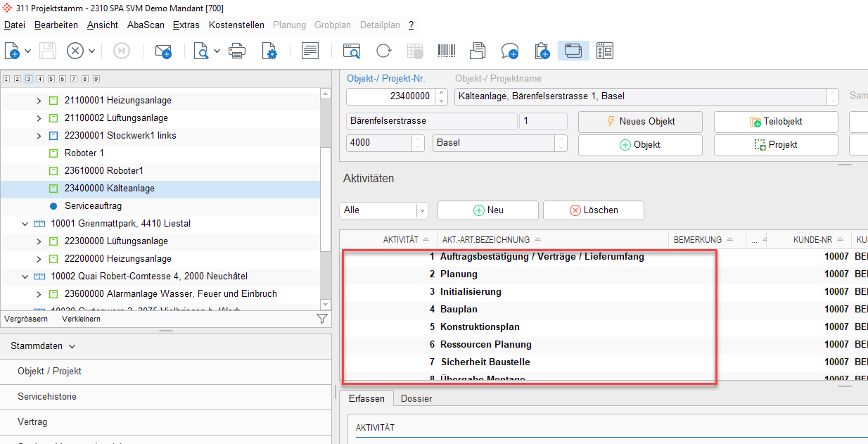Click the lightning icon on Neues Objekt

click(611, 121)
